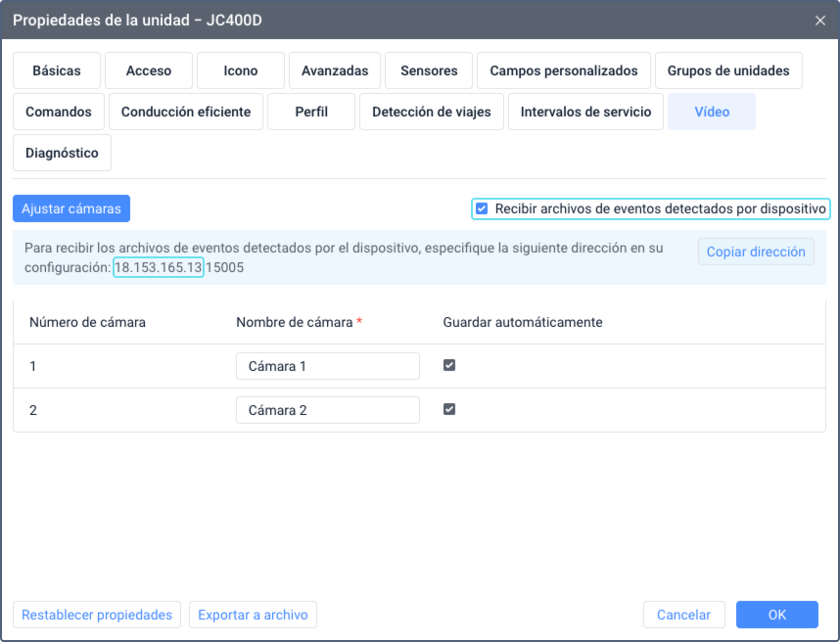Click the Cámara 1 name field
Viewport: 840px width, 642px height.
tap(327, 366)
